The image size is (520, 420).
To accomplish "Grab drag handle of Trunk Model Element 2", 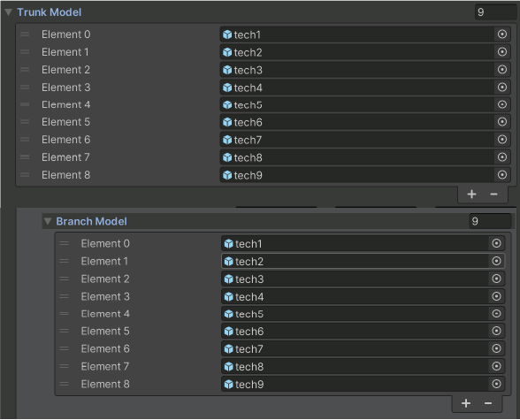I will 25,70.
